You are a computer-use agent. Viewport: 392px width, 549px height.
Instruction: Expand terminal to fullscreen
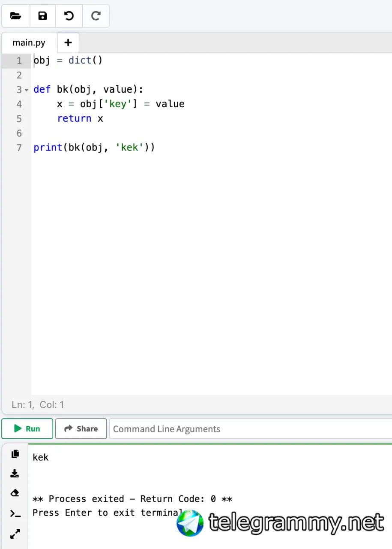click(15, 534)
